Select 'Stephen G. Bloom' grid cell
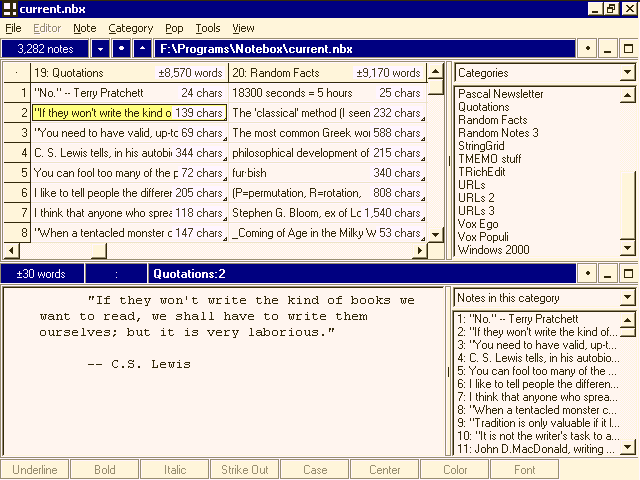640x480 pixels. click(x=327, y=213)
